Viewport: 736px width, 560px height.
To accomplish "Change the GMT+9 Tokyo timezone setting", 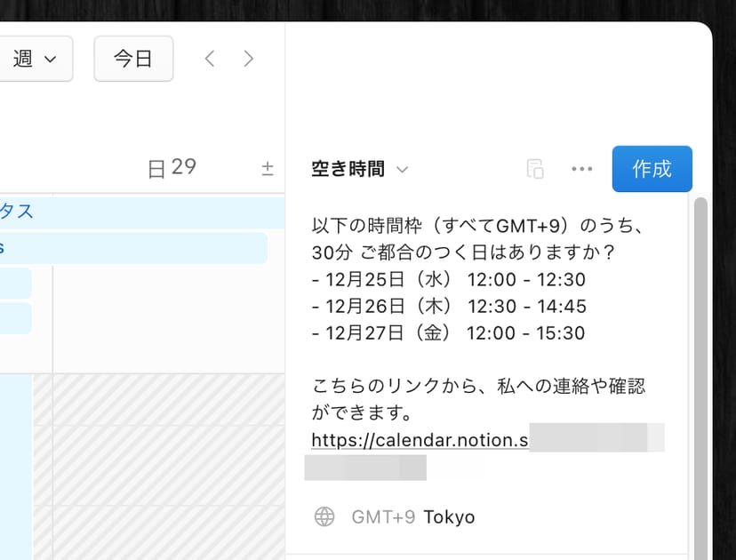I will pyautogui.click(x=412, y=516).
